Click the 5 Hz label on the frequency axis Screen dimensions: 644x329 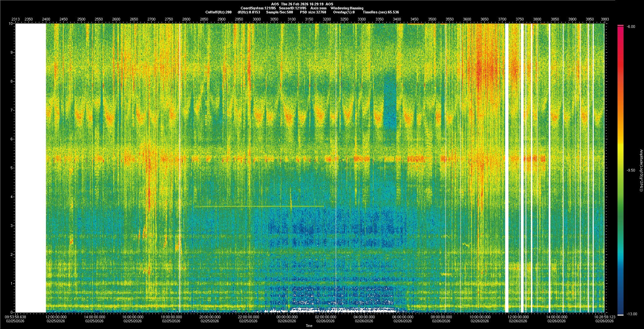[11, 168]
